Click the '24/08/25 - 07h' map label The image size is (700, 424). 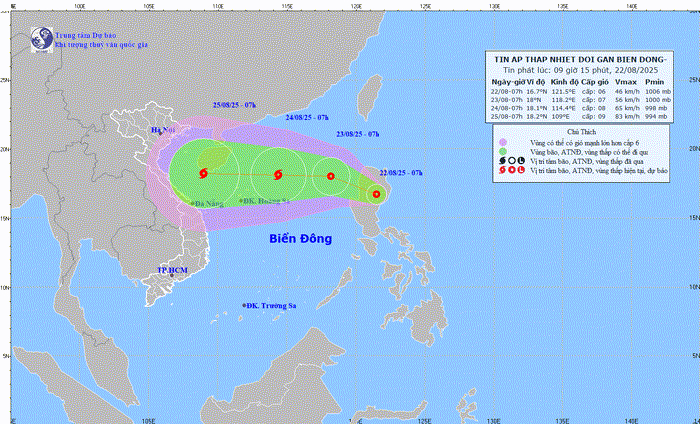307,118
